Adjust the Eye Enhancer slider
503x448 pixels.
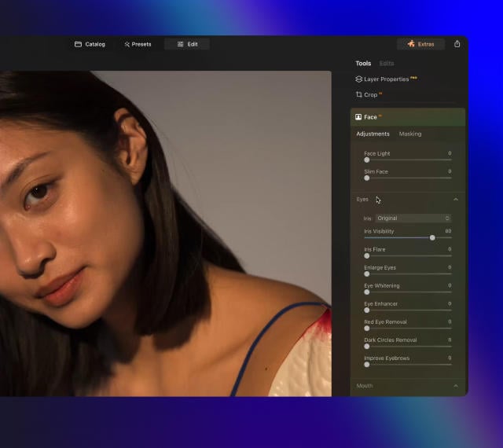click(408, 310)
